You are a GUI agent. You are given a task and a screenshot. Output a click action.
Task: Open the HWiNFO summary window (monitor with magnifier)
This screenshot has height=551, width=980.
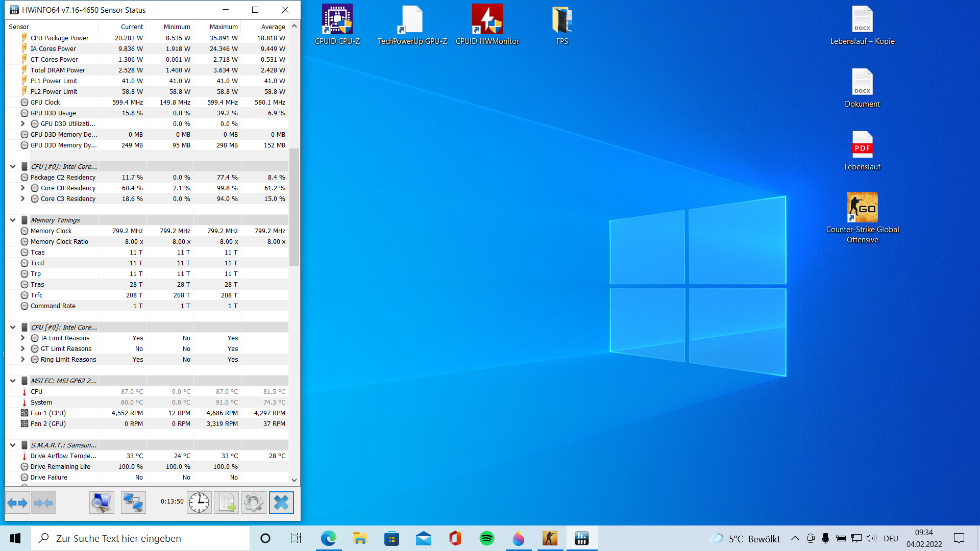(x=102, y=503)
